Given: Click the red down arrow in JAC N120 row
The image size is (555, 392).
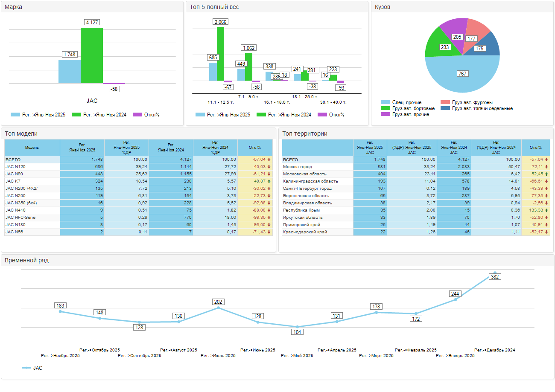Looking at the screenshot, I should click(269, 167).
